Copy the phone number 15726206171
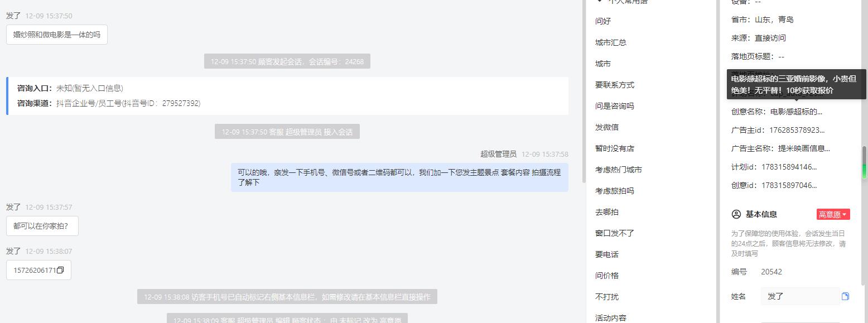 click(60, 271)
